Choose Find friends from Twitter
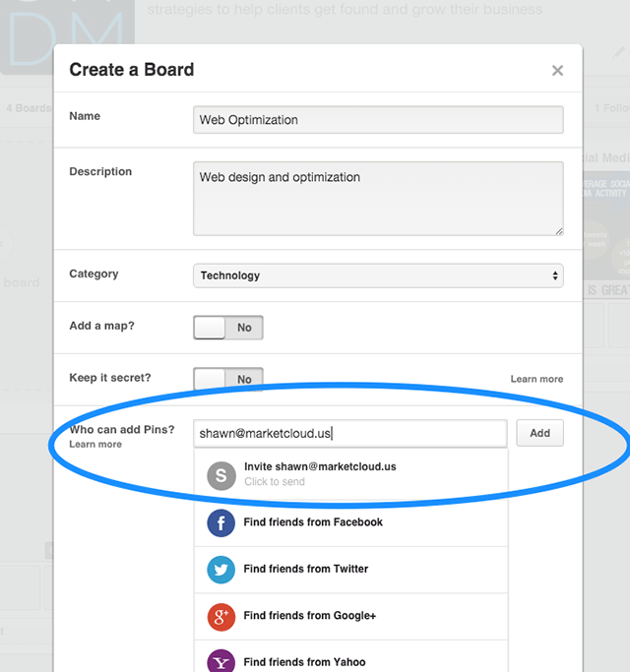The image size is (630, 672). (x=350, y=570)
